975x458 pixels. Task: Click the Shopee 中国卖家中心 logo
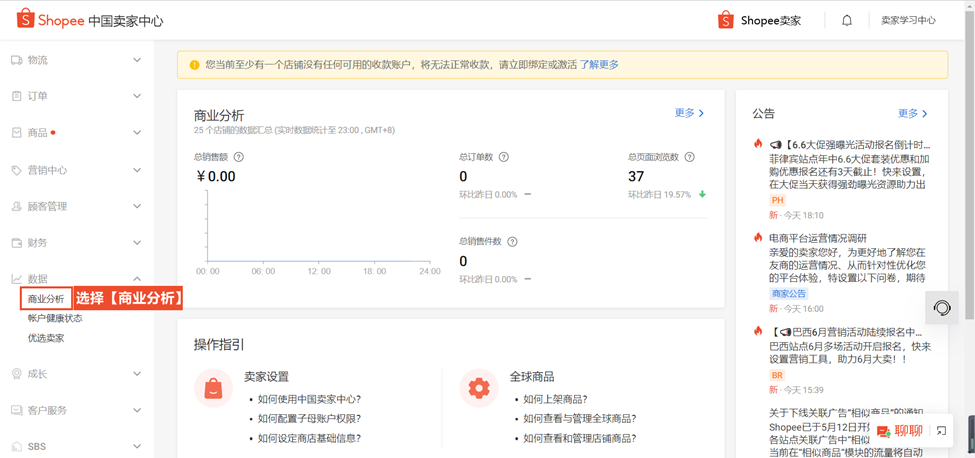(x=90, y=20)
